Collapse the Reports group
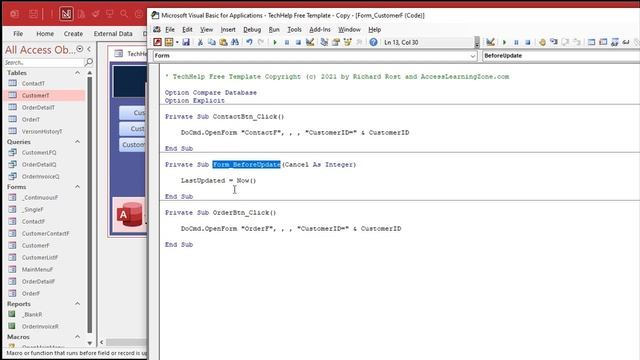The height and width of the screenshot is (360, 640). 77,304
